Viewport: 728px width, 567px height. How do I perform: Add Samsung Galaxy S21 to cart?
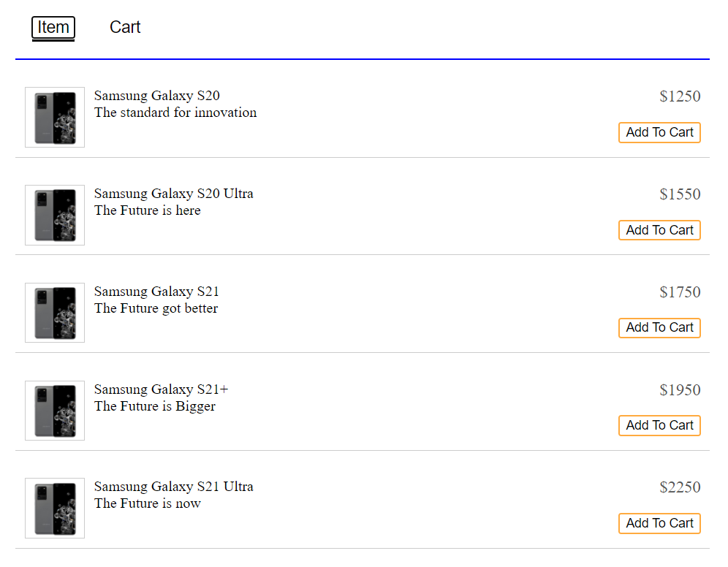click(x=659, y=328)
